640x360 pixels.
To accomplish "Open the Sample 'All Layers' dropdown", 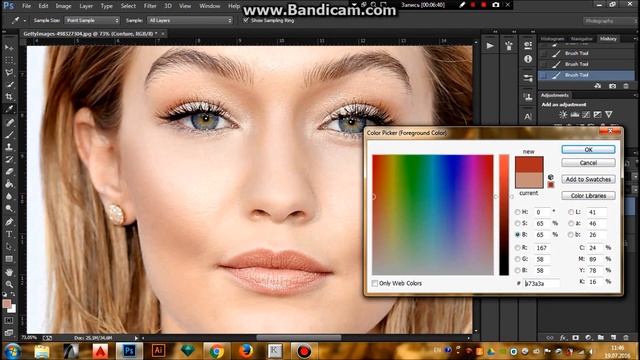I will pyautogui.click(x=190, y=20).
